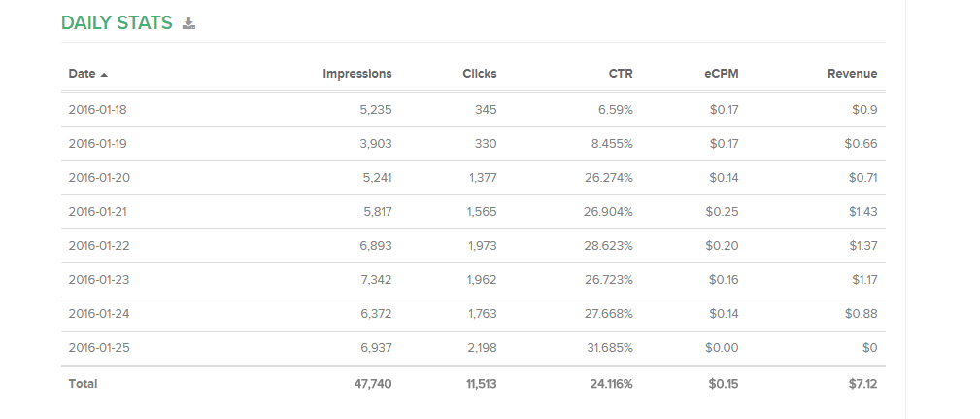Select the 2016-01-19 date row
This screenshot has width=980, height=419.
pyautogui.click(x=97, y=144)
